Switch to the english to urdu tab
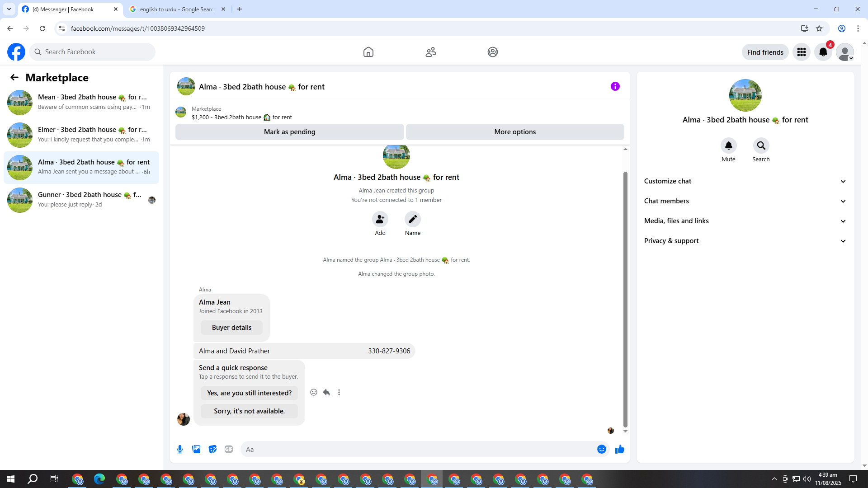 177,9
